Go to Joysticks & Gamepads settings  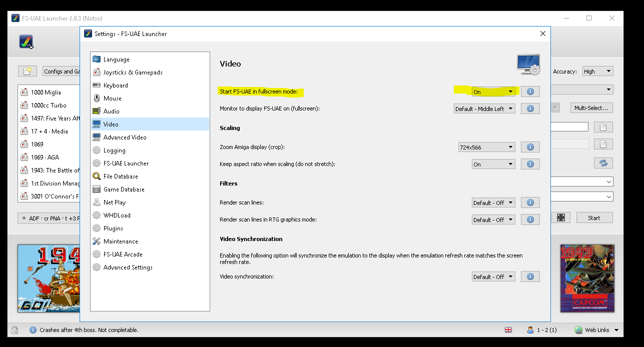(150, 72)
